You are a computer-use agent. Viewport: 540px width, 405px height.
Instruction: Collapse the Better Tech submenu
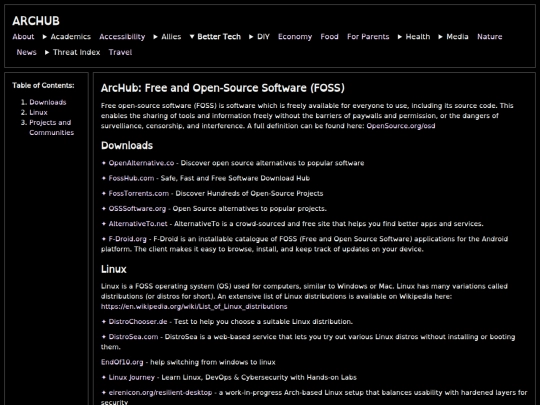[215, 37]
